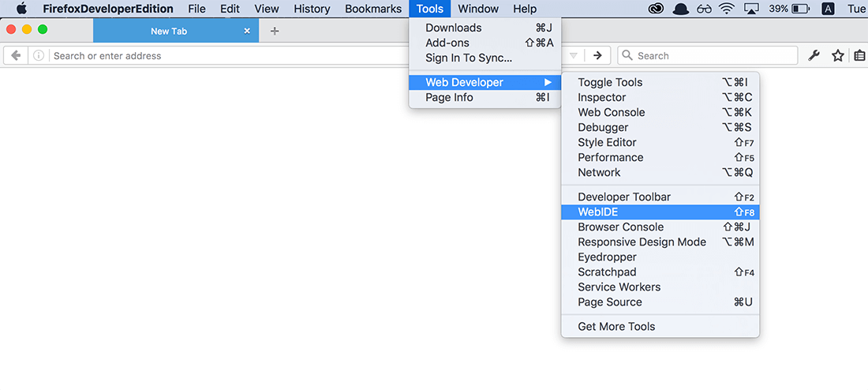Viewport: 868px width, 390px height.
Task: Open Scratchpad
Action: [x=660, y=272]
